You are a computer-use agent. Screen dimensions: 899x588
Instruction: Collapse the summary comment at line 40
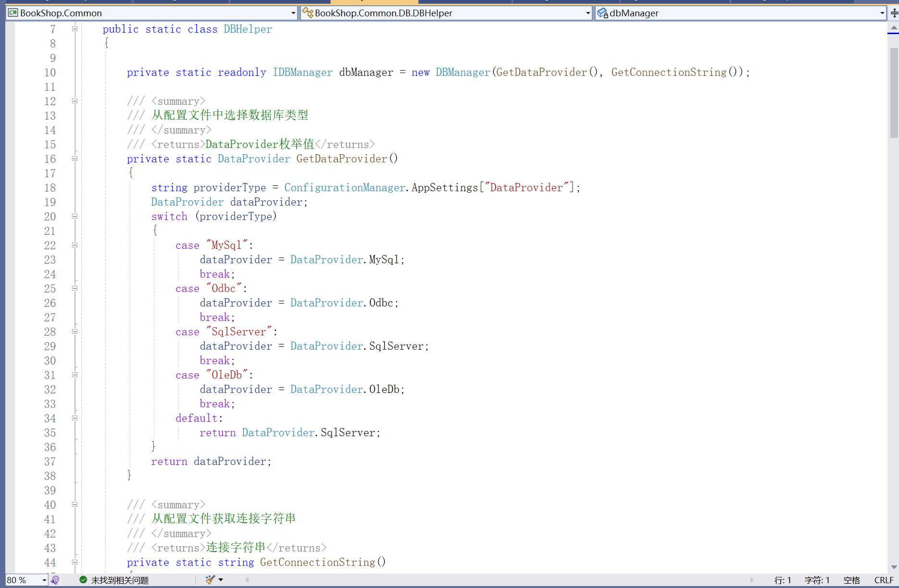tap(75, 504)
